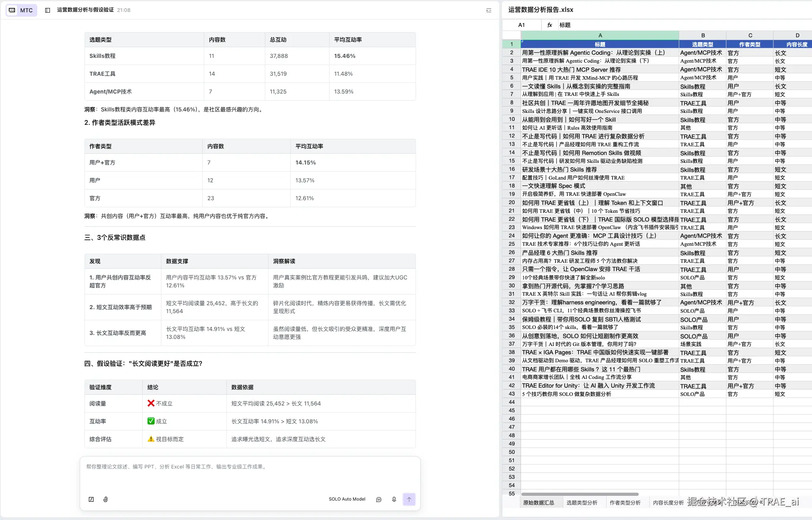Click the '视目标而定' conclusion with warning sign
812x520 pixels.
[x=165, y=439]
